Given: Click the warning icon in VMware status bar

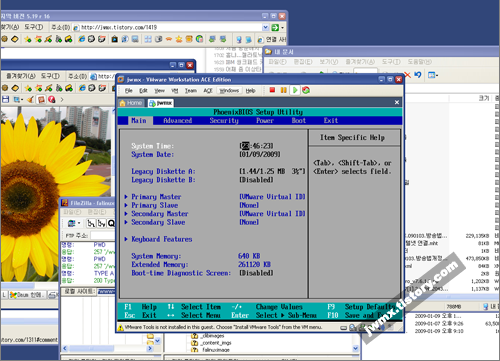Looking at the screenshot, I should click(x=121, y=327).
